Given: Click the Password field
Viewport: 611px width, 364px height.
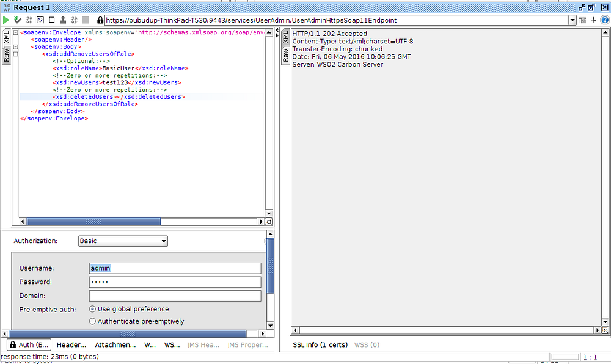Looking at the screenshot, I should (175, 282).
